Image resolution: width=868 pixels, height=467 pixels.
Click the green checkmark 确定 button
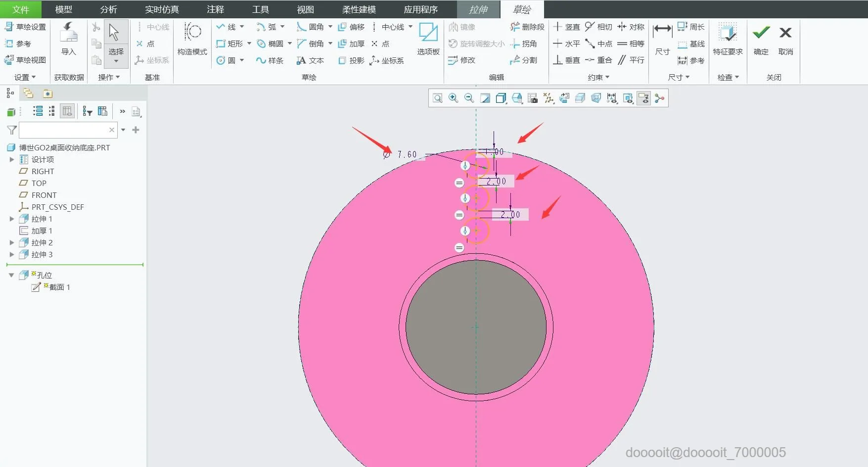[761, 40]
